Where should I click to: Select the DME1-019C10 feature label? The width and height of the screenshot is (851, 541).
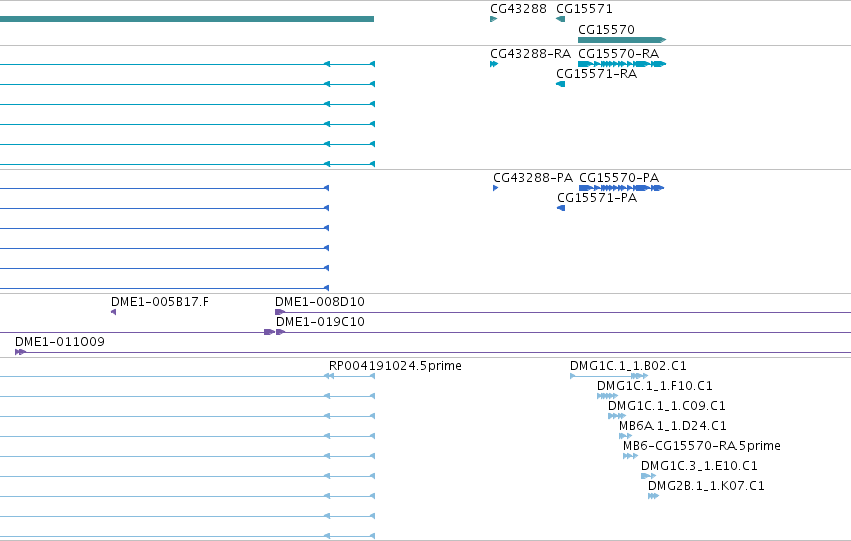point(320,322)
